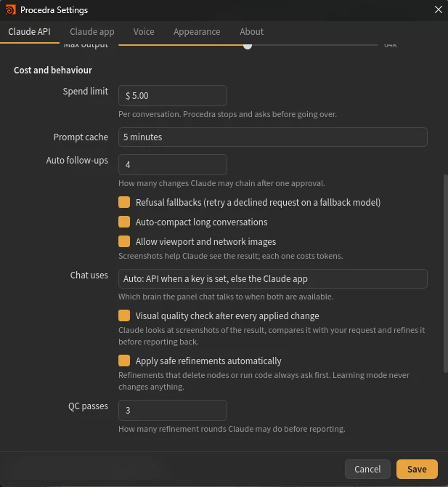This screenshot has height=487, width=448.
Task: Open the Chat uses dropdown
Action: tap(273, 279)
